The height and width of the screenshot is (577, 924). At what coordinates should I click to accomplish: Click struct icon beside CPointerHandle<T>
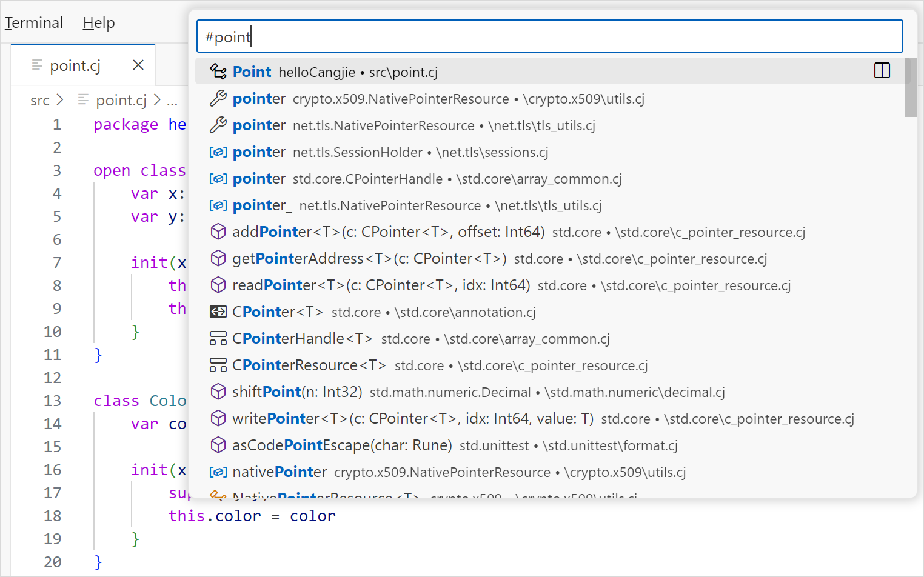coord(218,338)
